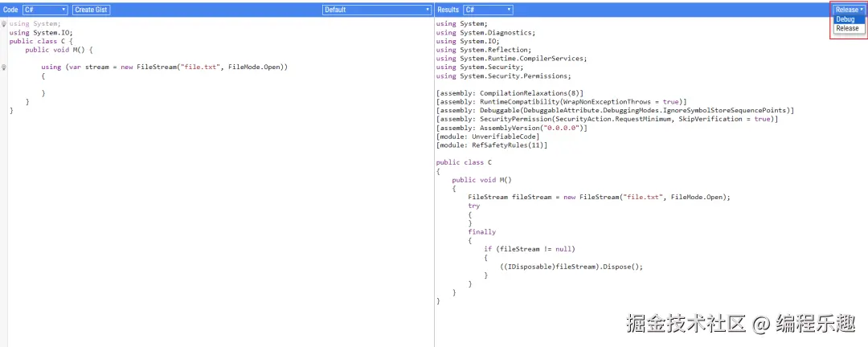This screenshot has width=868, height=347.
Task: Click 'public class C' in the Results pane
Action: pos(464,162)
